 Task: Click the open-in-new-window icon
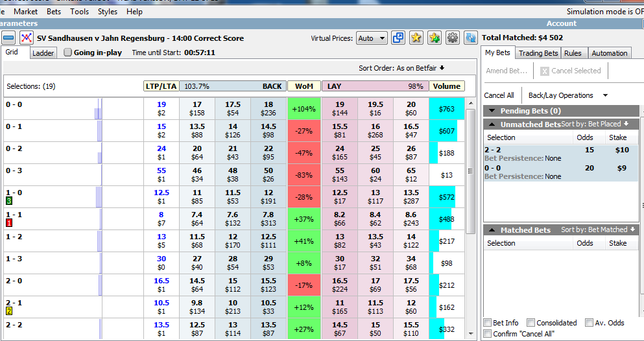[398, 38]
